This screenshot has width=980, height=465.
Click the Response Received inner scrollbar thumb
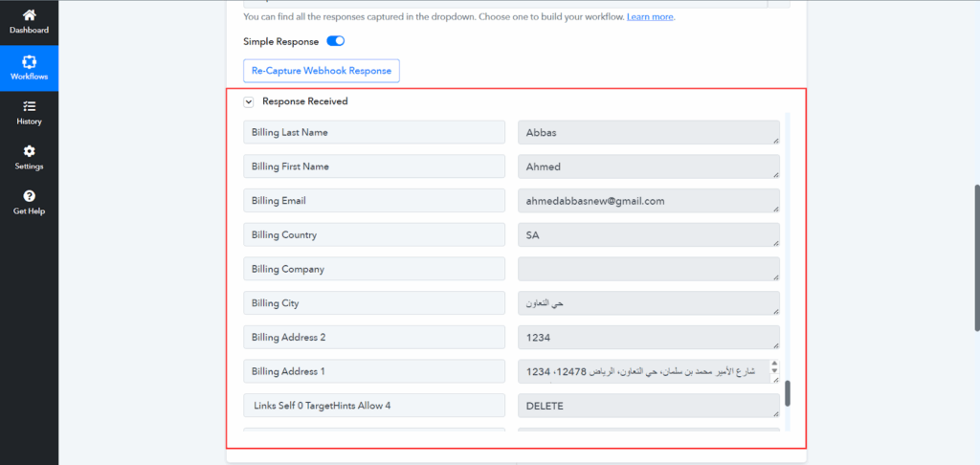(789, 393)
